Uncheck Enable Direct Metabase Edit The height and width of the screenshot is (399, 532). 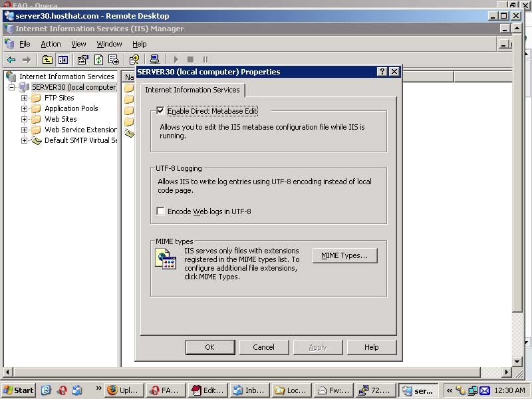tap(160, 110)
